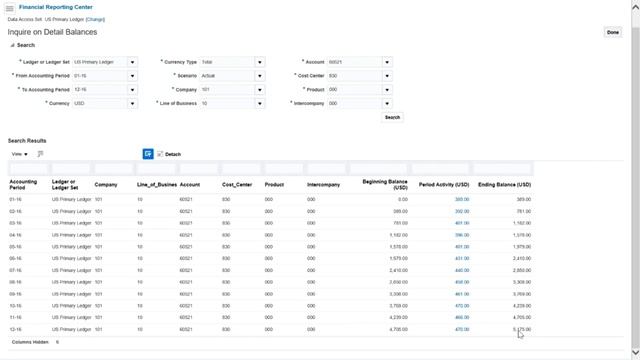Open the 01-16 Period Activity amount link
The image size is (640, 360).
462,200
